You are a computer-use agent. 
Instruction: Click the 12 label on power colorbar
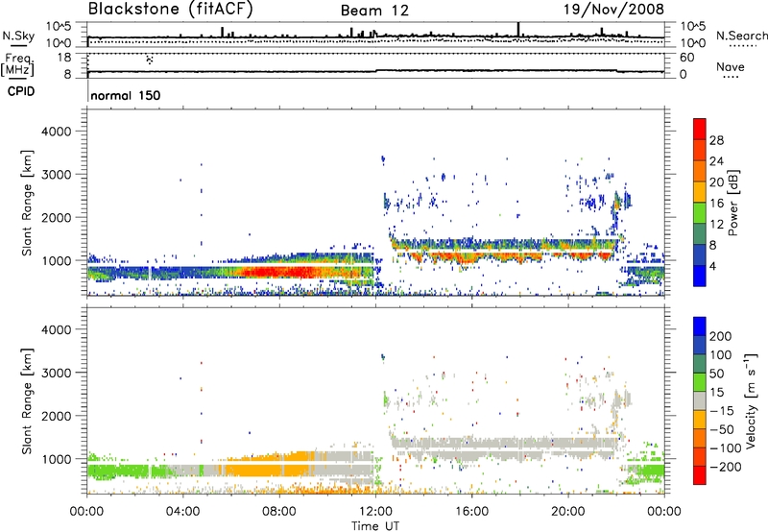(716, 225)
